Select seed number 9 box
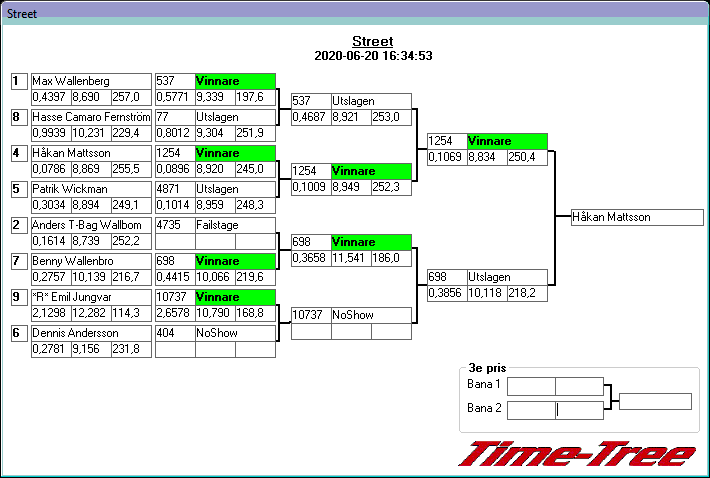The width and height of the screenshot is (710, 478). tap(17, 297)
